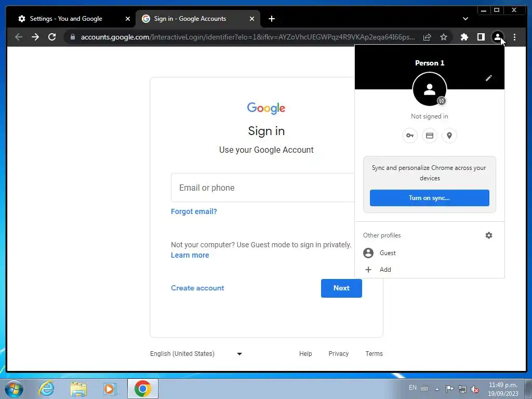Add a new Chrome profile
The image size is (532, 399).
pyautogui.click(x=430, y=270)
